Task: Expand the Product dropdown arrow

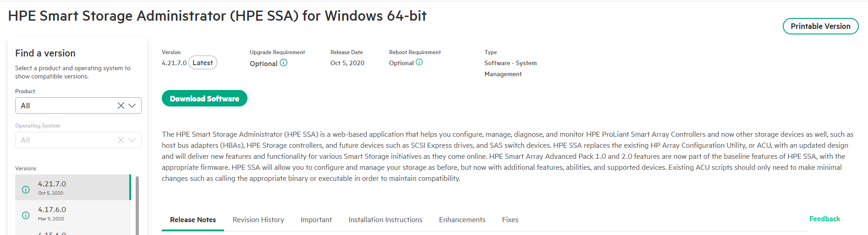Action: coord(132,106)
